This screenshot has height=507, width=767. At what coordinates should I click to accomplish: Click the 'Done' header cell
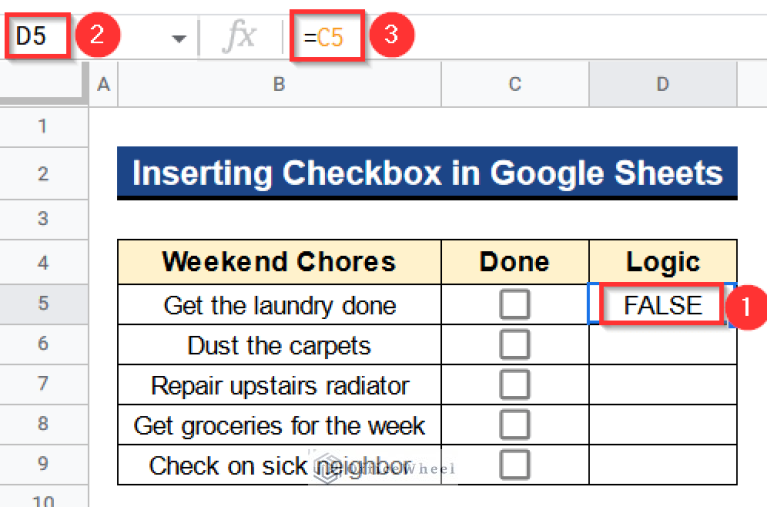[x=514, y=262]
